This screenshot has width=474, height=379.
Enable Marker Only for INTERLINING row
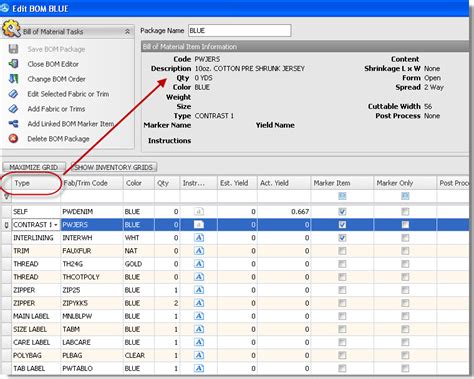(x=405, y=238)
